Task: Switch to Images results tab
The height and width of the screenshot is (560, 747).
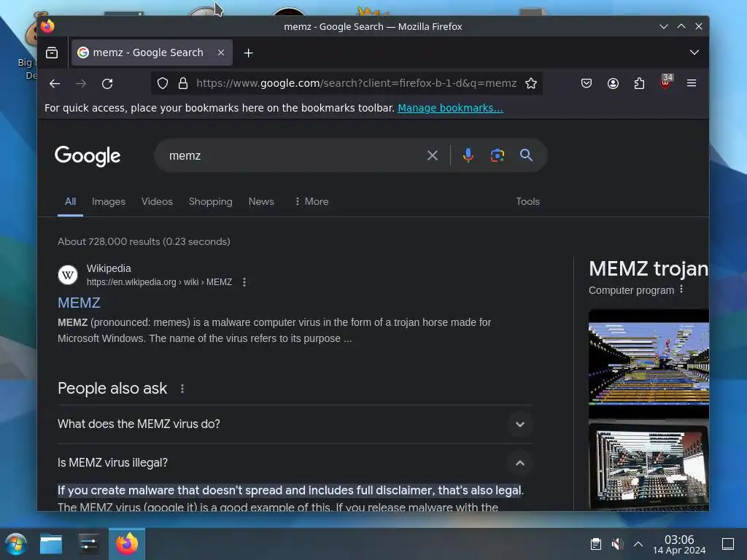Action: (x=109, y=201)
